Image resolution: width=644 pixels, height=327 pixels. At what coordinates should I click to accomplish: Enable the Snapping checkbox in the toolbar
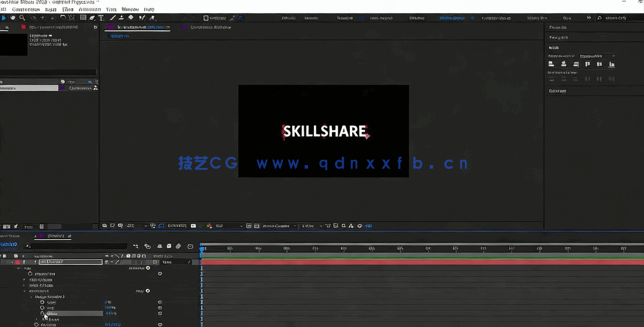pyautogui.click(x=206, y=19)
